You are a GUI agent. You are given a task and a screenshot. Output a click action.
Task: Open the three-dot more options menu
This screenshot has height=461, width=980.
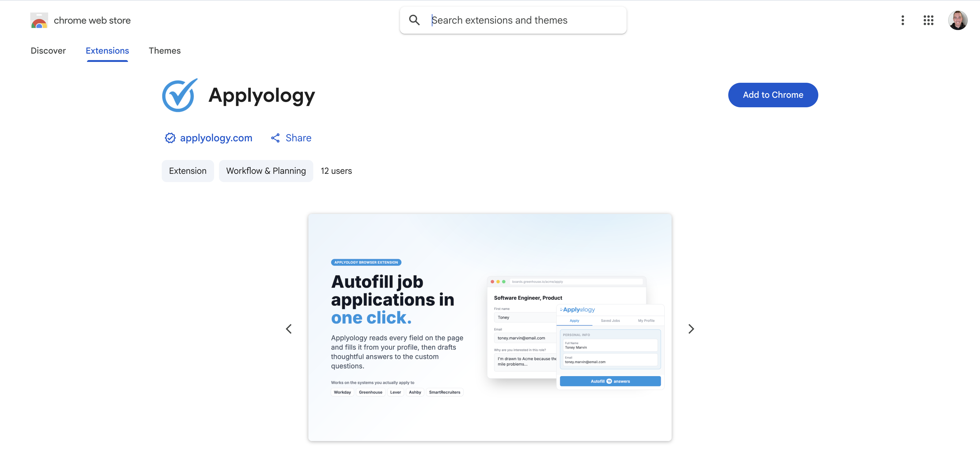903,20
